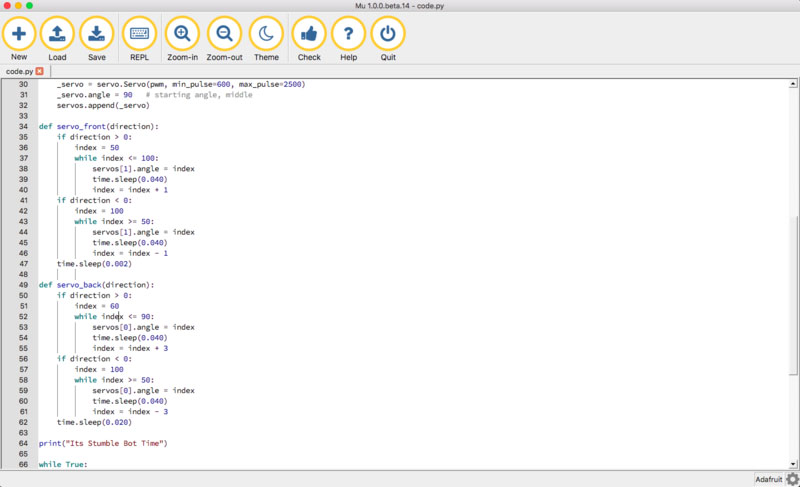Save the current file
The height and width of the screenshot is (487, 800).
(96, 34)
